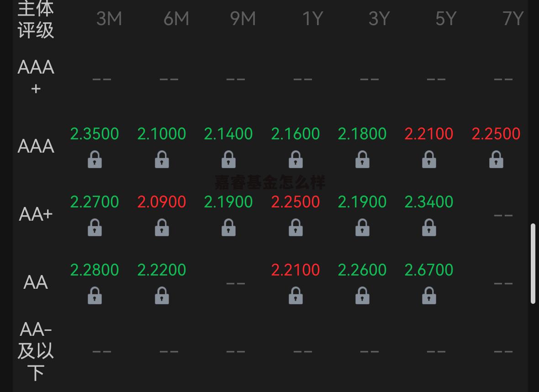Select the 3M column header
Viewport: 539px width, 392px height.
(109, 19)
